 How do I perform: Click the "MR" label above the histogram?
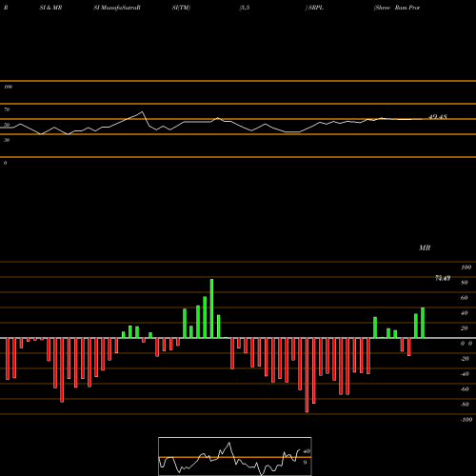click(x=425, y=248)
